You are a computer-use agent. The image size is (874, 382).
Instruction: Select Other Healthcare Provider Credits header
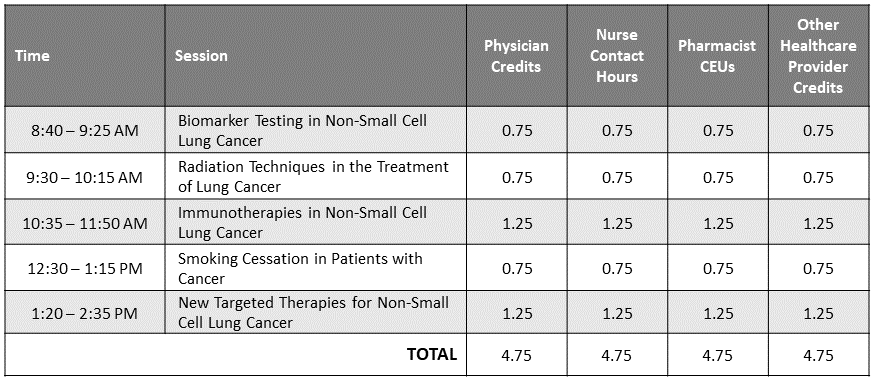coord(819,56)
